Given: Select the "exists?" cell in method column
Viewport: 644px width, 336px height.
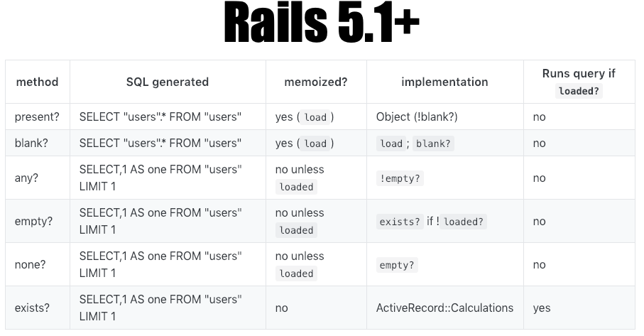Looking at the screenshot, I should coord(32,308).
